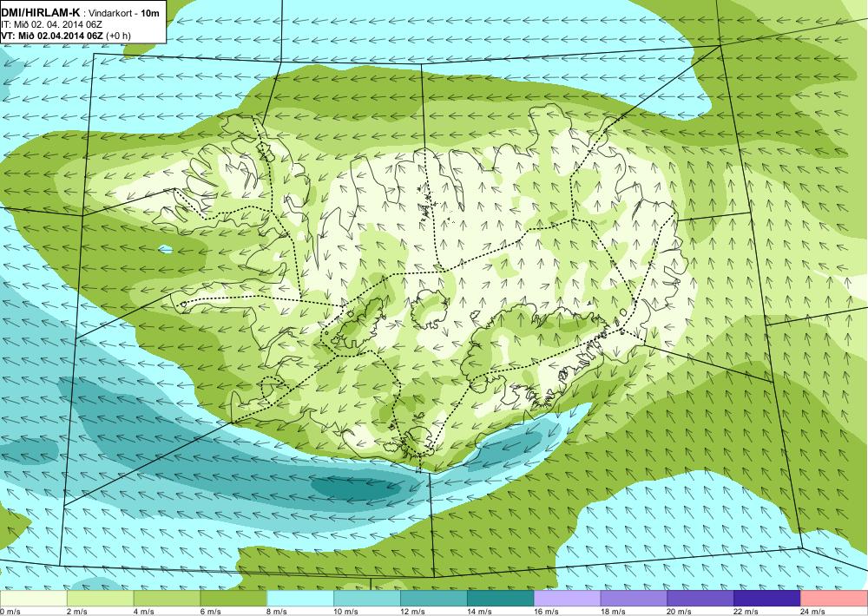The height and width of the screenshot is (616, 868).
Task: Click the '4 m/s' legend label
Action: point(144,612)
